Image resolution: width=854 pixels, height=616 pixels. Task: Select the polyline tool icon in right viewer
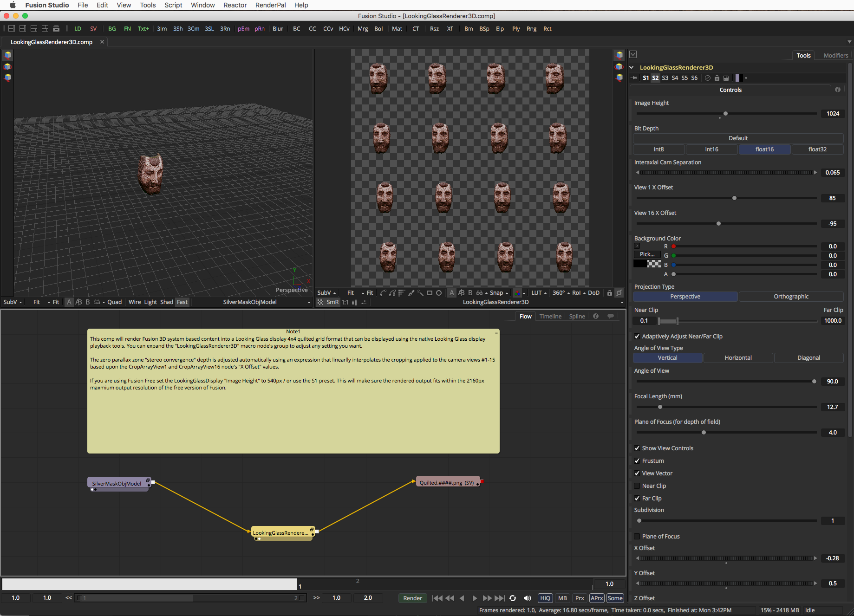383,293
